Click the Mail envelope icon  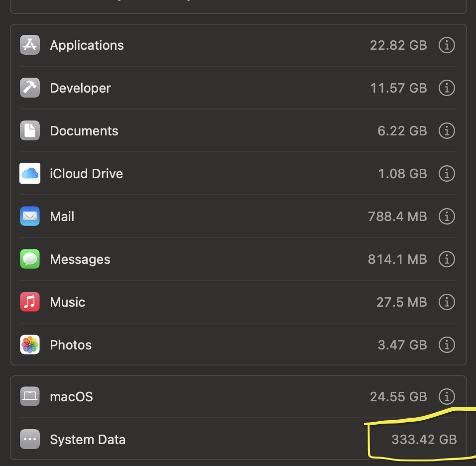pos(30,216)
